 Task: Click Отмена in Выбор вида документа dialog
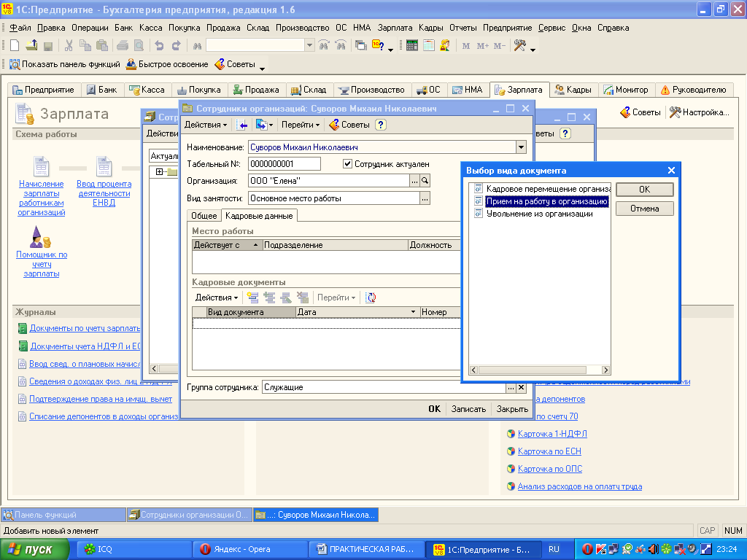coord(645,209)
